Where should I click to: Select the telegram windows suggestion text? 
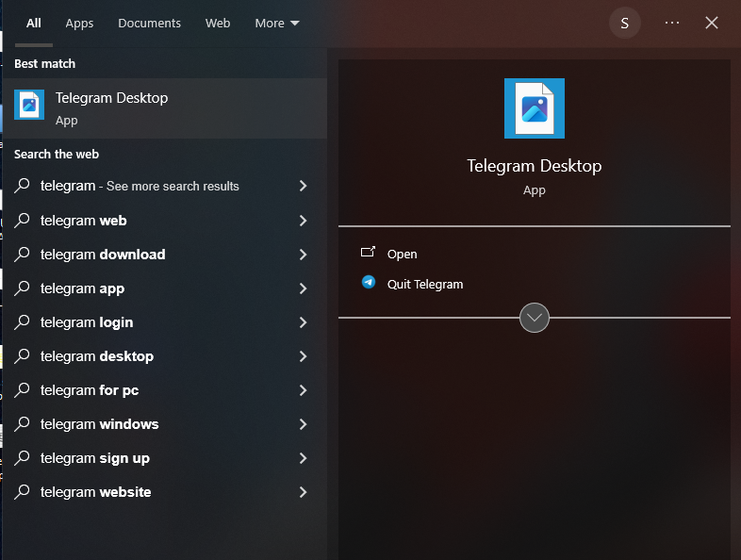coord(99,424)
